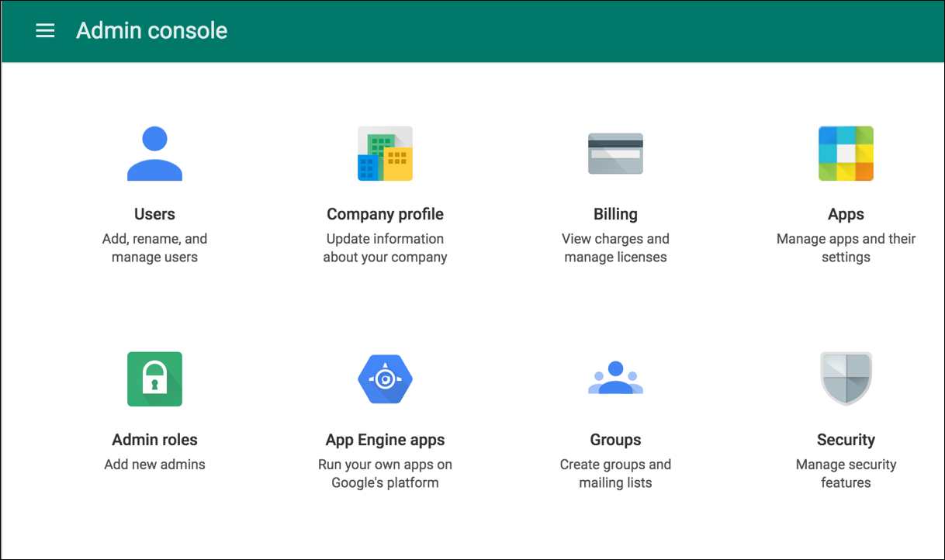The image size is (945, 560).
Task: Open the Apps heading link
Action: (846, 214)
